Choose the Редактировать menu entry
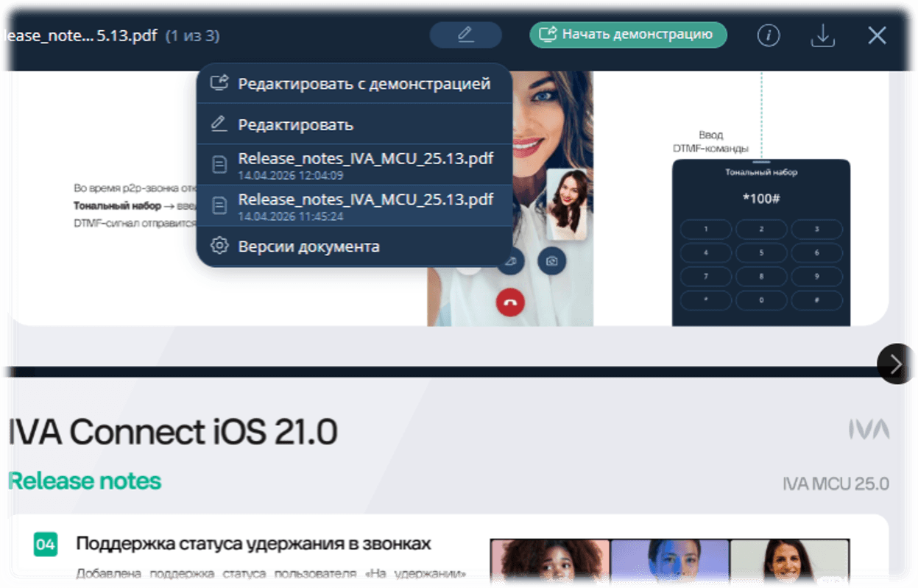The width and height of the screenshot is (918, 588). 354,124
